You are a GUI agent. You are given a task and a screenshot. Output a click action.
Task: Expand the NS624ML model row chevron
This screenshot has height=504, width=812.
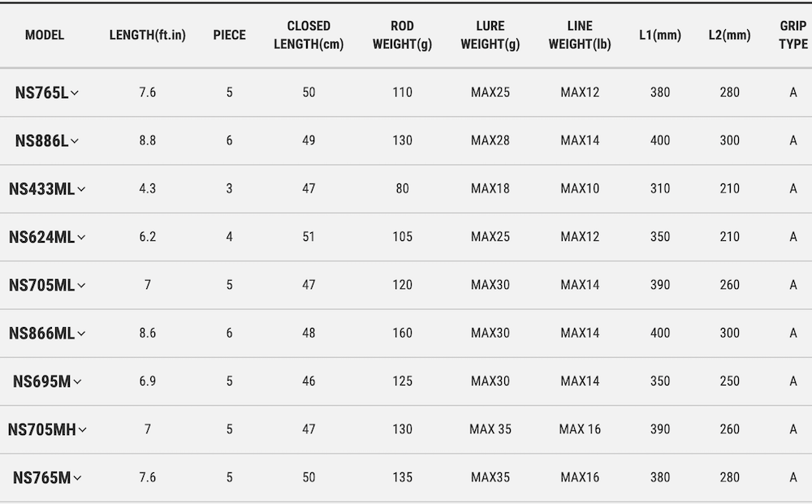click(81, 238)
